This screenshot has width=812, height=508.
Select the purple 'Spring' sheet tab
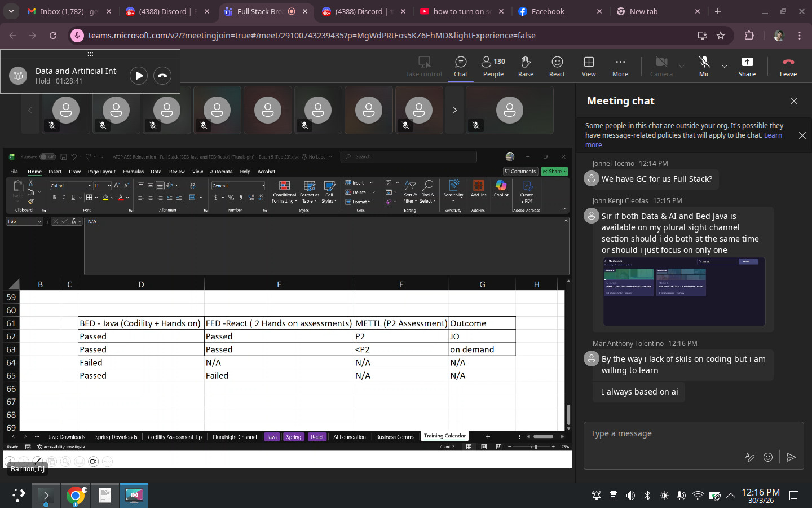[294, 437]
